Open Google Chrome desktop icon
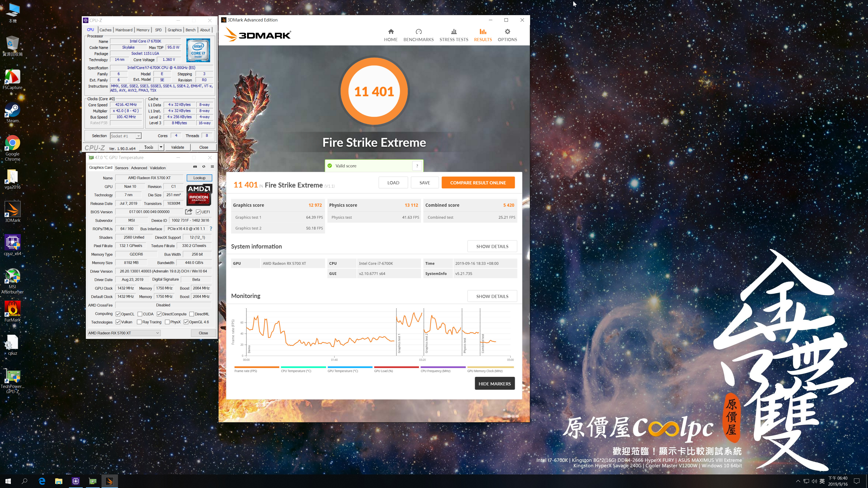Image resolution: width=868 pixels, height=488 pixels. pos(12,148)
